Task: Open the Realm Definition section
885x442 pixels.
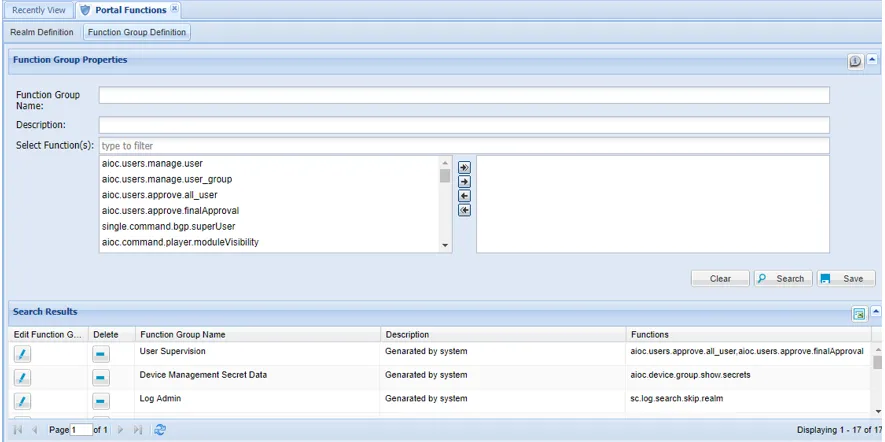Action: (42, 32)
